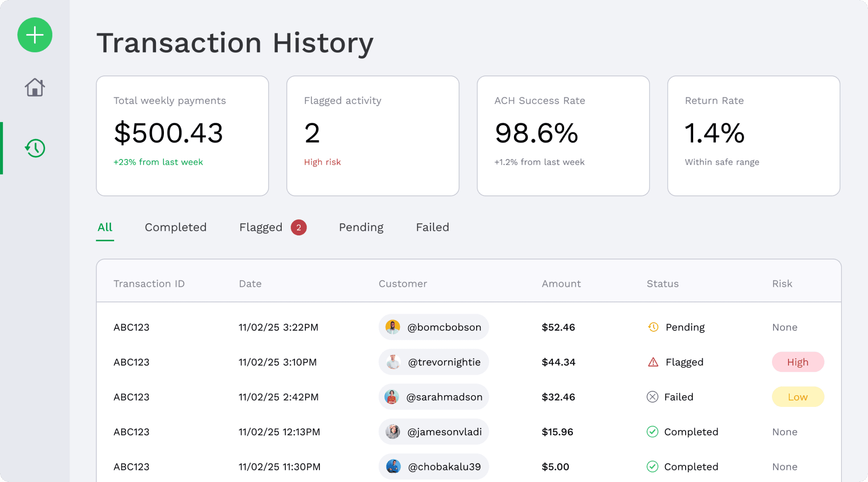Click the green plus add button
This screenshot has width=868, height=482.
point(35,35)
